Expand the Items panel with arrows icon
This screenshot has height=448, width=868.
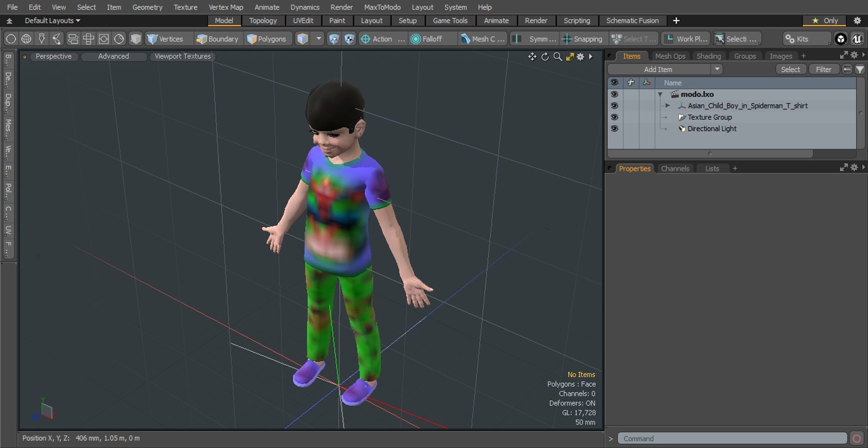click(844, 55)
